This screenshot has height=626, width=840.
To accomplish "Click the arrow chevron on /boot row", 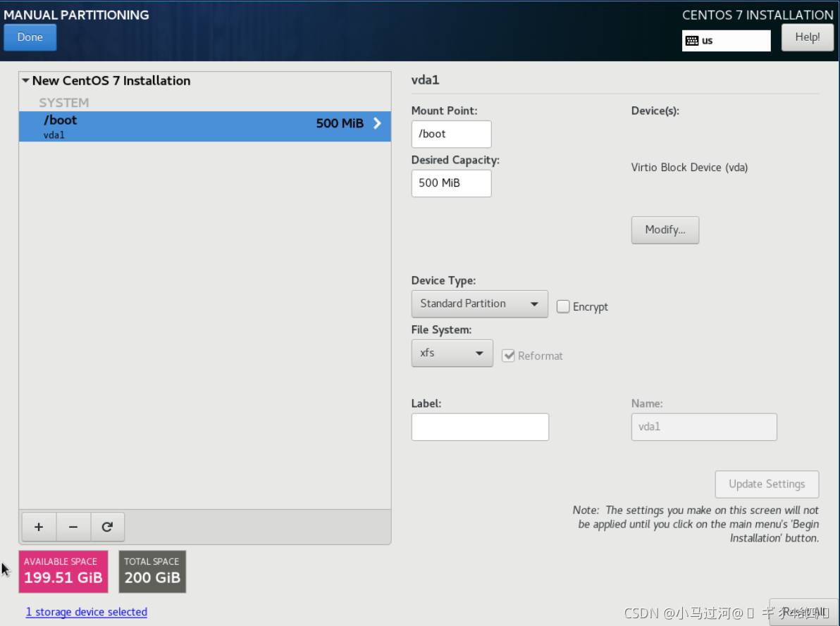I will 377,123.
